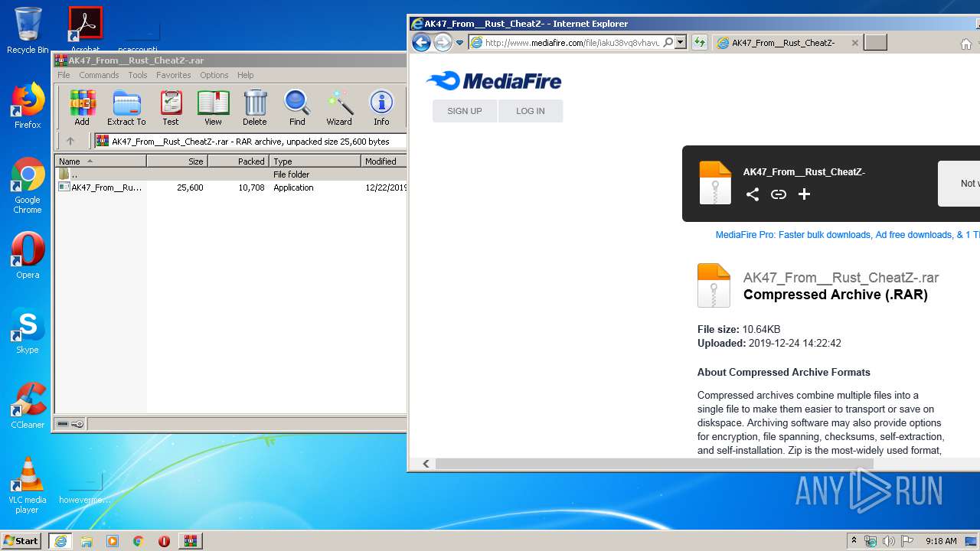Open the Commands menu in WinRAR
980x551 pixels.
pyautogui.click(x=99, y=75)
